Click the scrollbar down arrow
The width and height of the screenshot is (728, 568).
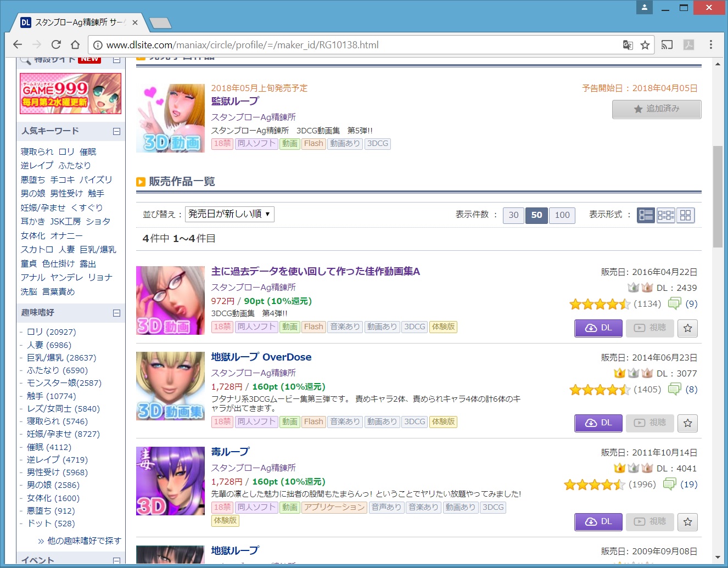(x=718, y=558)
